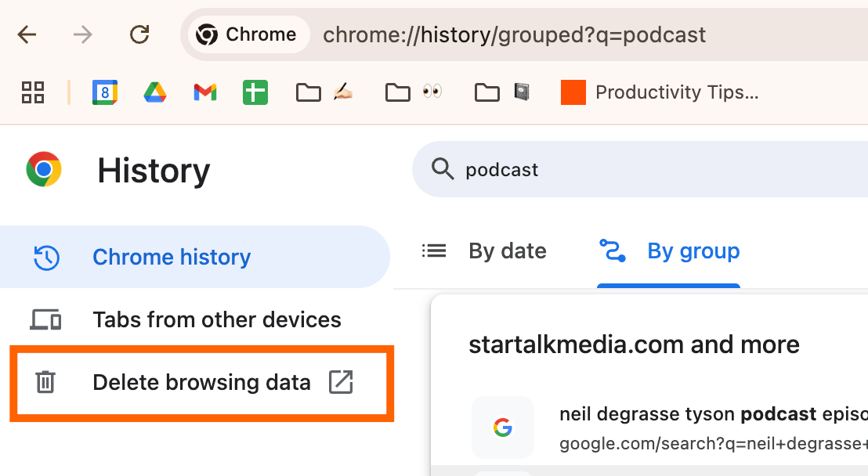Open the green plus Sheets bookmark

click(255, 92)
